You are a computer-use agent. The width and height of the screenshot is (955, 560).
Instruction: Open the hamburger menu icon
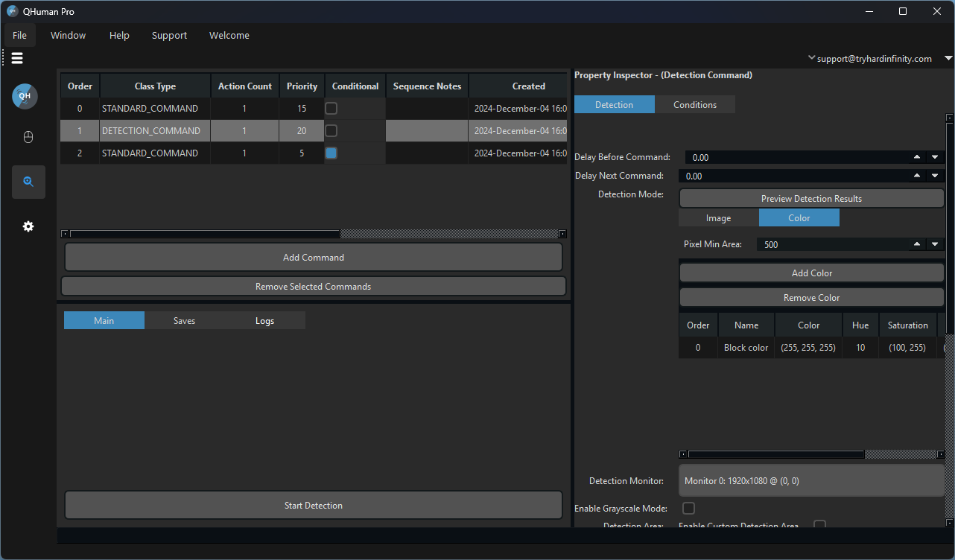(x=17, y=58)
